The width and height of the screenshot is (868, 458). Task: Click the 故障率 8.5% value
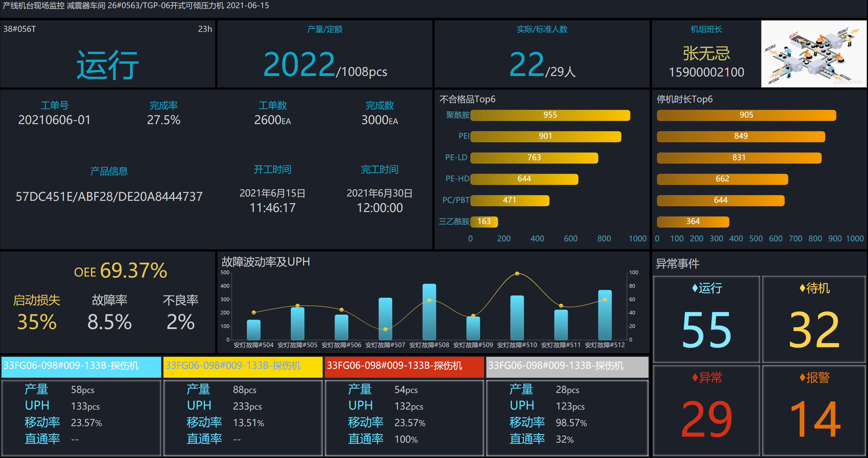[x=109, y=322]
